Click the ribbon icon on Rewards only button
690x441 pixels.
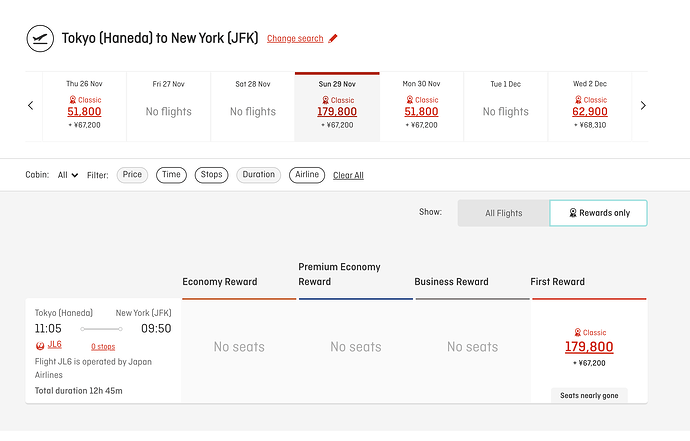click(x=573, y=213)
